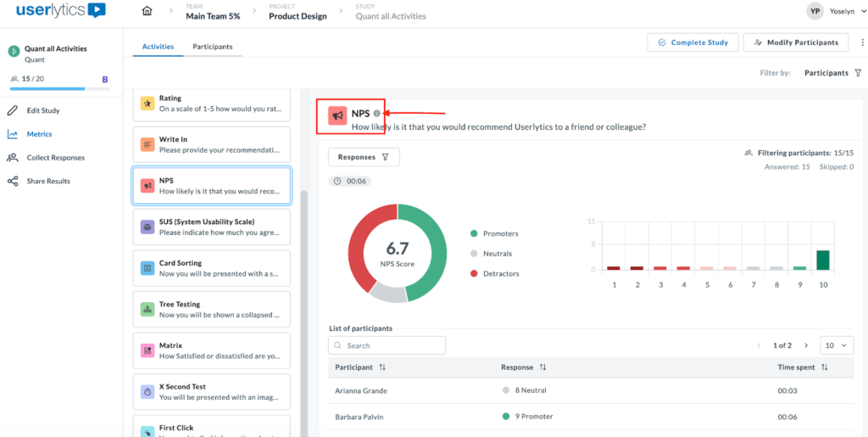Click the Neutrals gray legend swatch
The height and width of the screenshot is (437, 868).
(x=473, y=254)
